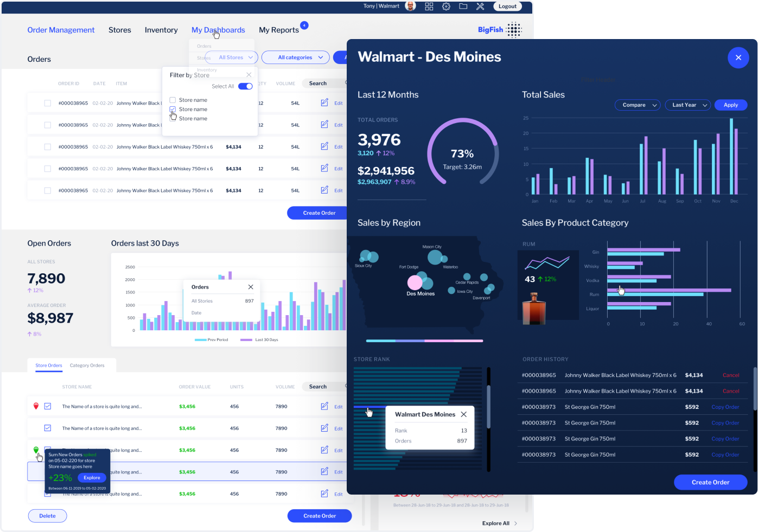Cancel order #000038965 in Order History
The width and height of the screenshot is (758, 532).
pyautogui.click(x=731, y=375)
